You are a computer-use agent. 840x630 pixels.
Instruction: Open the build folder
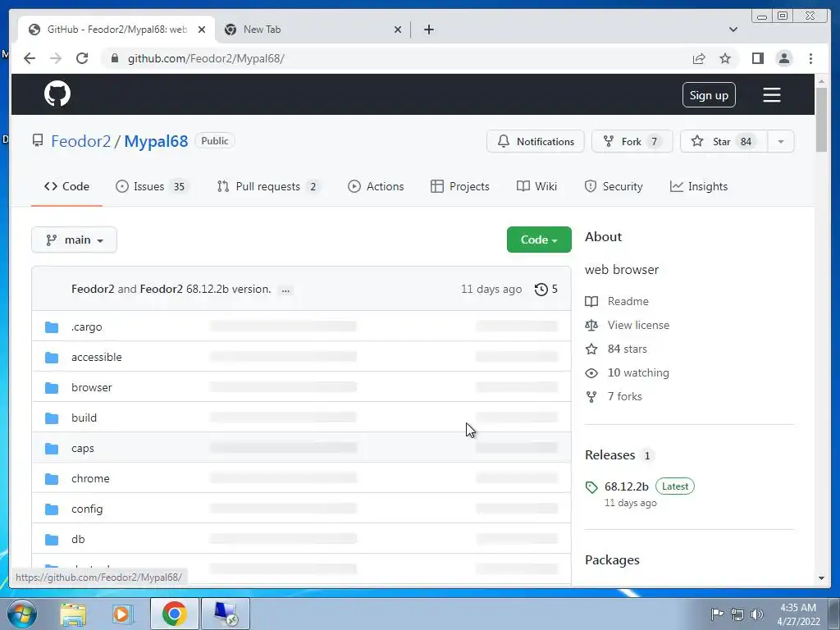point(84,418)
